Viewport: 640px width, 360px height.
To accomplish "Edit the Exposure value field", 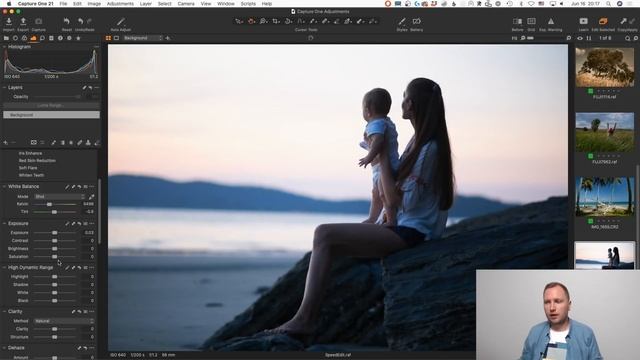I will tap(89, 233).
